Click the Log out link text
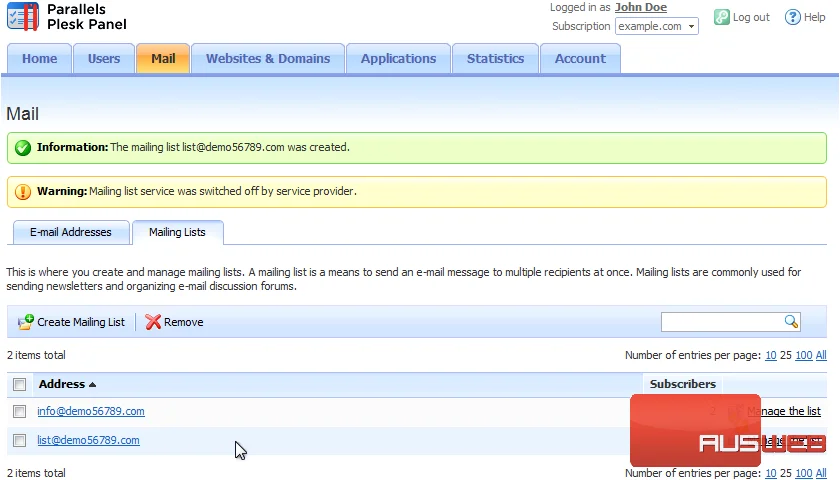840x480 pixels. point(751,17)
